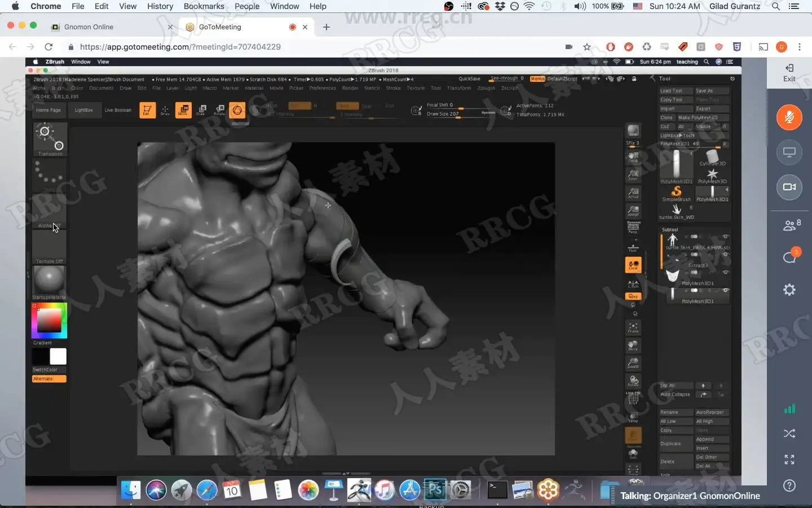Open the Home Page button
This screenshot has height=508, width=812.
[48, 110]
